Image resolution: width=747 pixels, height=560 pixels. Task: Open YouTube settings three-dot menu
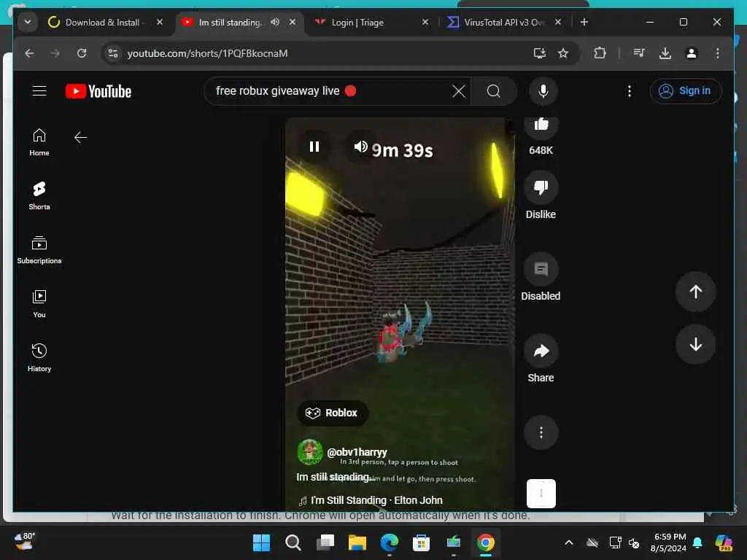(630, 91)
